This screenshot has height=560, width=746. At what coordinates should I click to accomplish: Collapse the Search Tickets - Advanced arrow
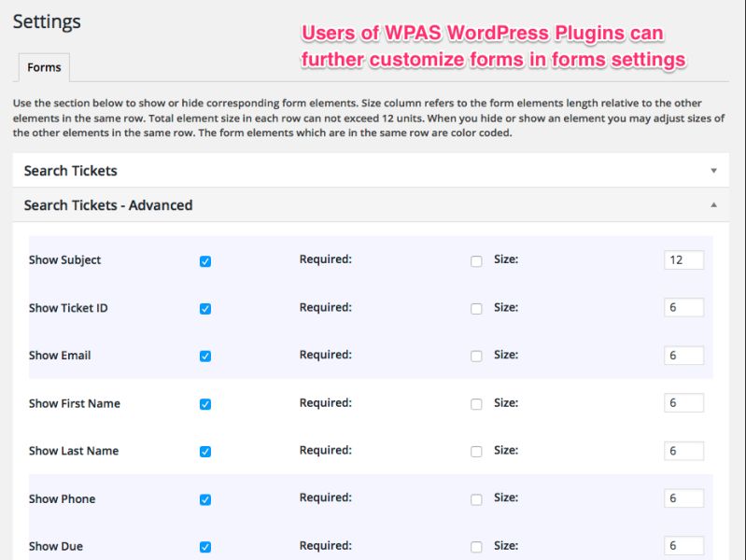point(713,205)
